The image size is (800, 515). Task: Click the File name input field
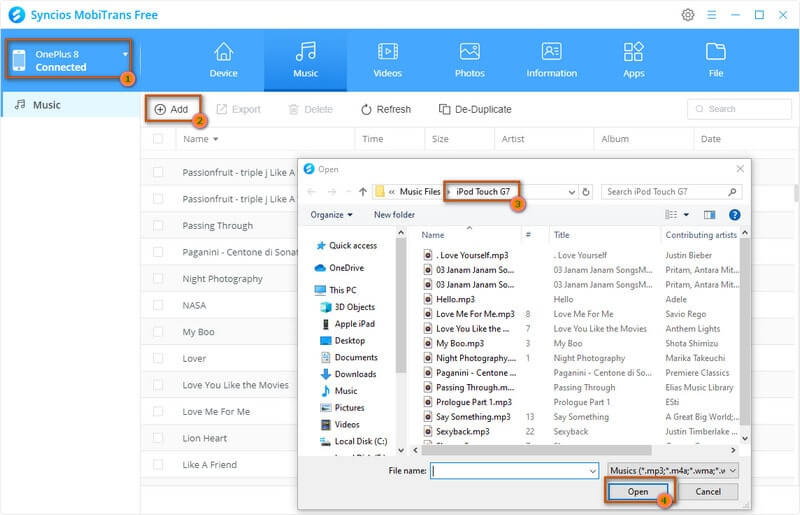click(x=514, y=471)
